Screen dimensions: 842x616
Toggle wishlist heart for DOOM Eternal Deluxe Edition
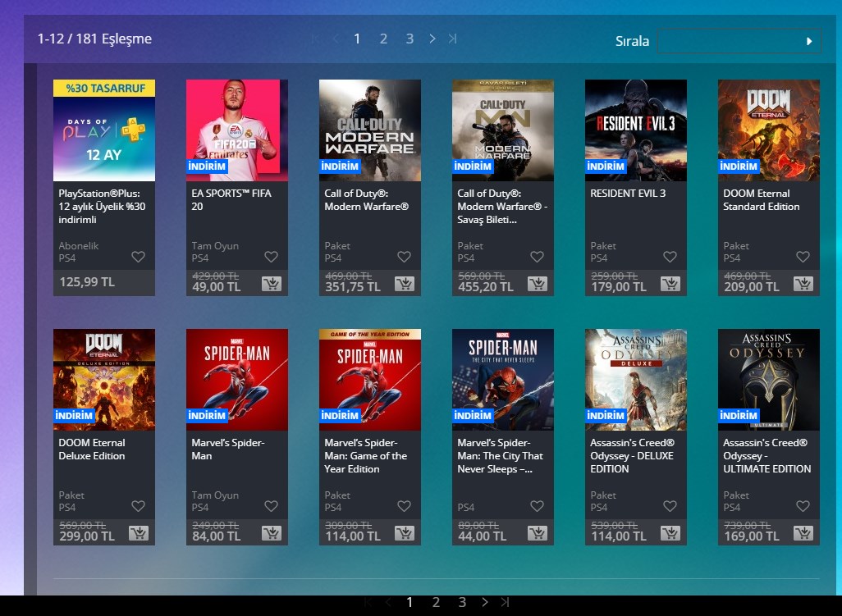[139, 506]
